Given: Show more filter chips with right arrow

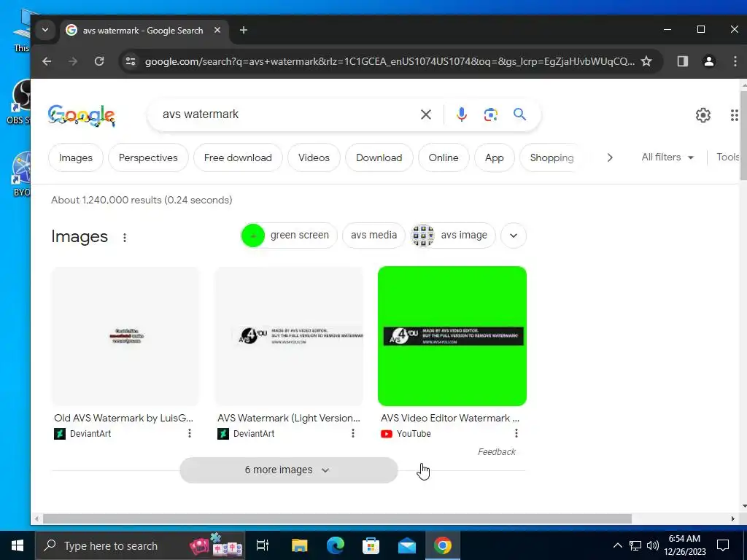Looking at the screenshot, I should 610,157.
